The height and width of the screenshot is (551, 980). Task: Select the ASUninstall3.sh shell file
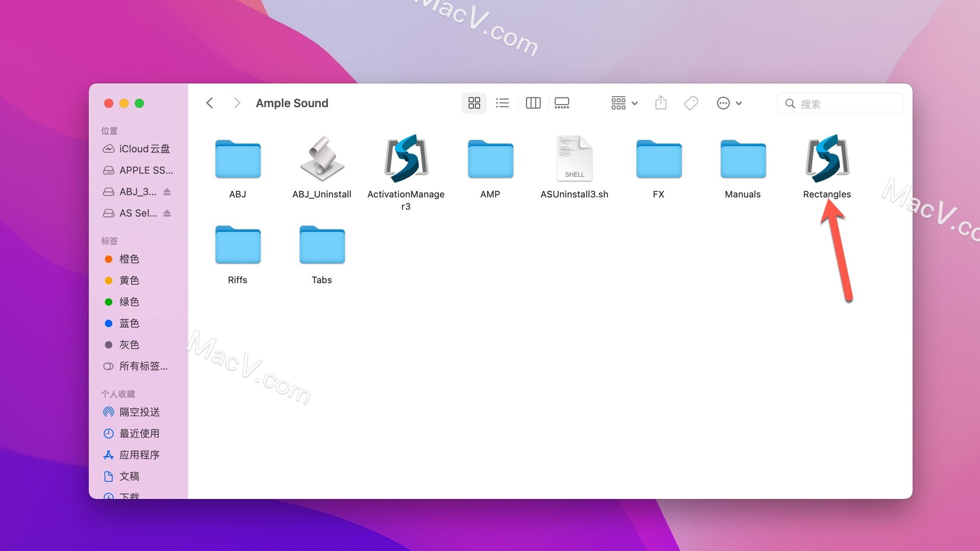(575, 159)
